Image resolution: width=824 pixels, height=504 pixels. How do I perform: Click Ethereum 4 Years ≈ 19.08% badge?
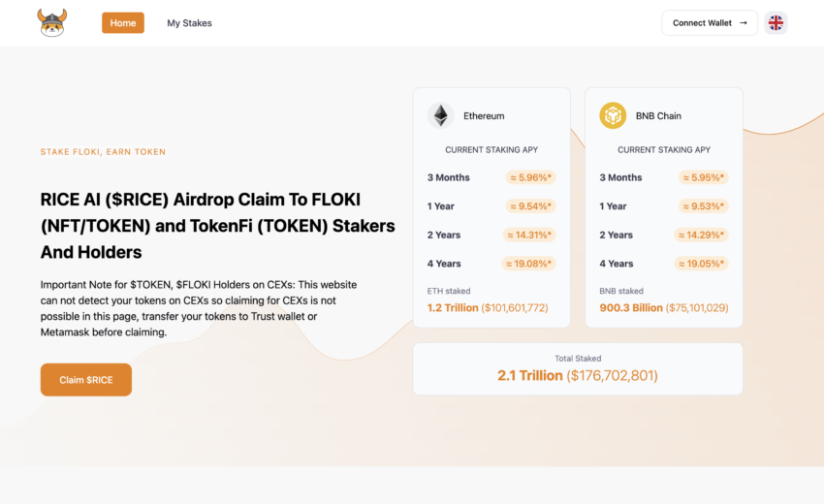(x=528, y=264)
